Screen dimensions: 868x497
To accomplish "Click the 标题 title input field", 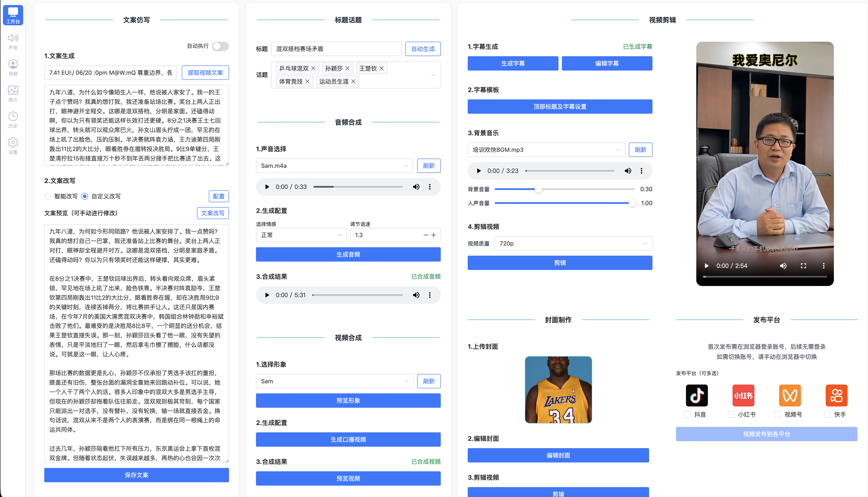I will point(336,49).
